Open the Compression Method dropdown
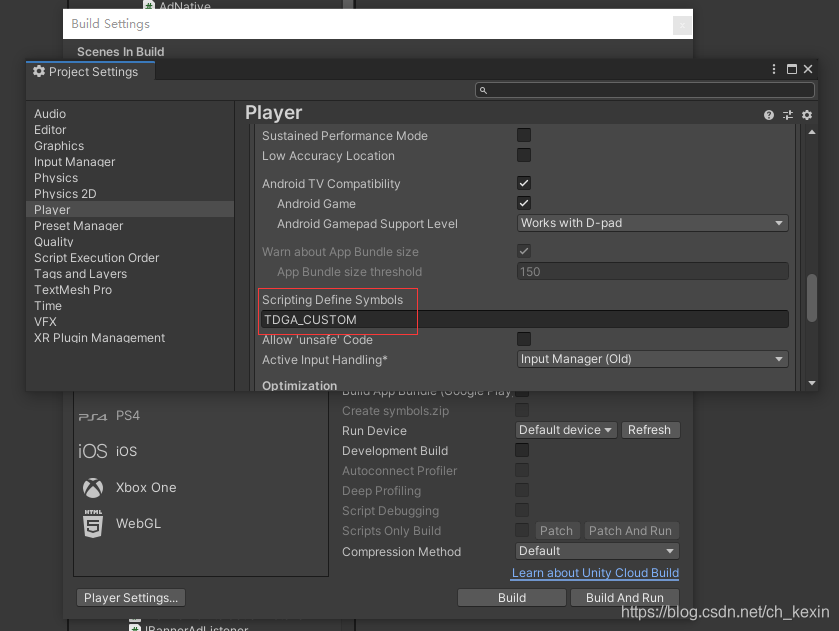839x631 pixels. pyautogui.click(x=597, y=551)
